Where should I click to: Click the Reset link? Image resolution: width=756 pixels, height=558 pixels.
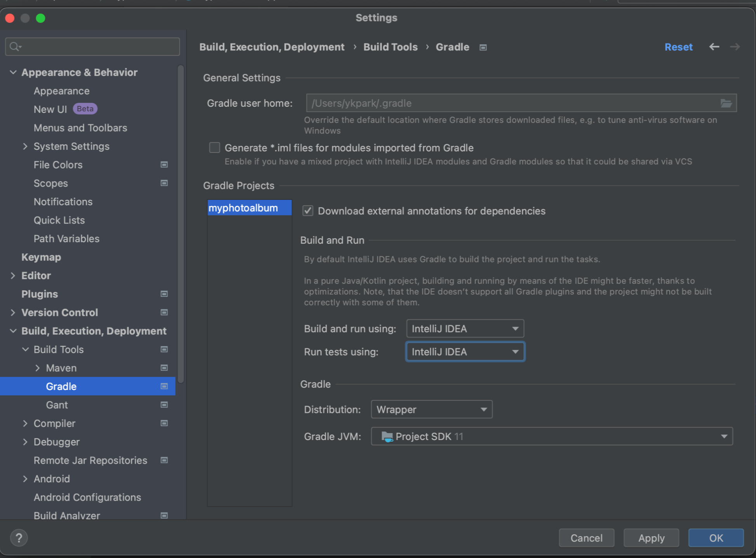[678, 47]
